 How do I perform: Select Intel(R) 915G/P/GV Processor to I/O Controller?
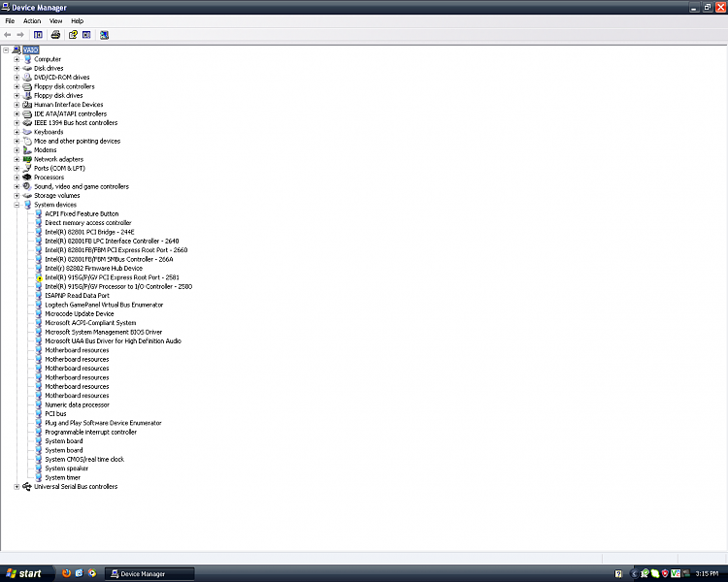(118, 286)
